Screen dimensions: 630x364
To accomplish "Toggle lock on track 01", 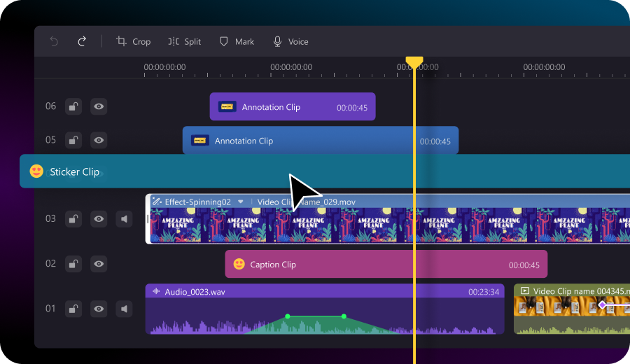I will click(x=73, y=309).
